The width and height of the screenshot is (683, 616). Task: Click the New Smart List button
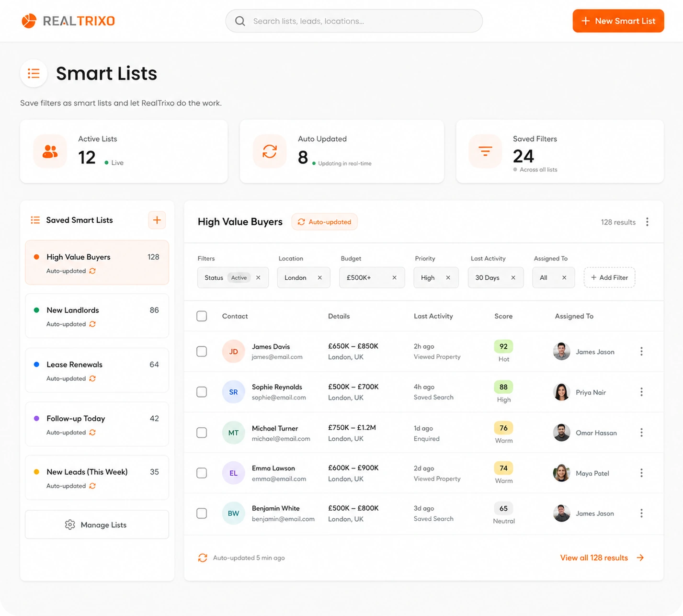618,21
